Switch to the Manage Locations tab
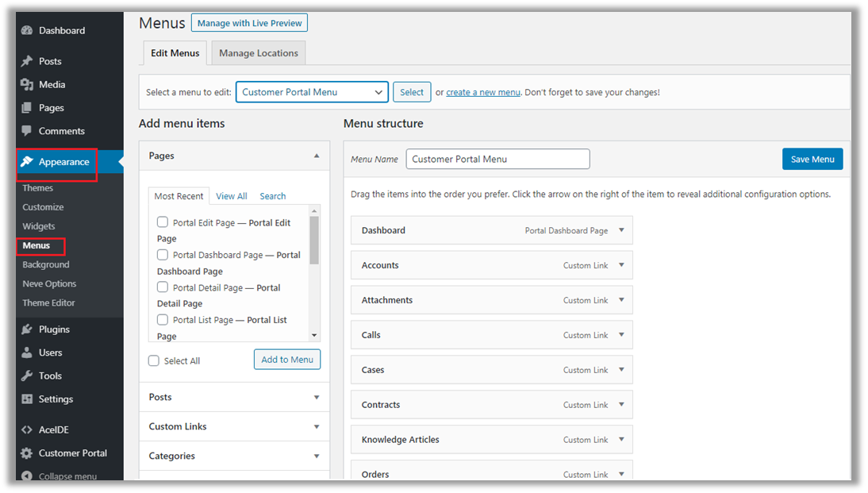The height and width of the screenshot is (493, 868). (x=259, y=53)
